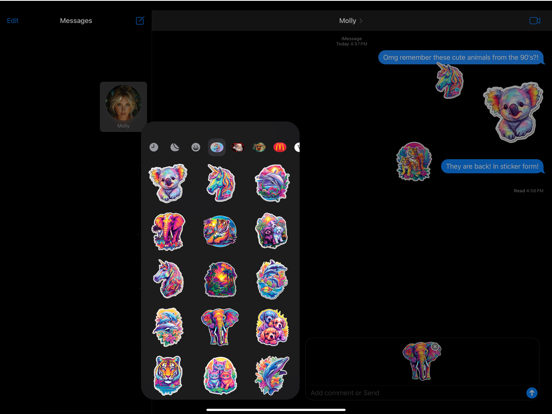Viewport: 552px width, 414px height.
Task: Pick the koala sticker in the grid
Action: [x=168, y=183]
